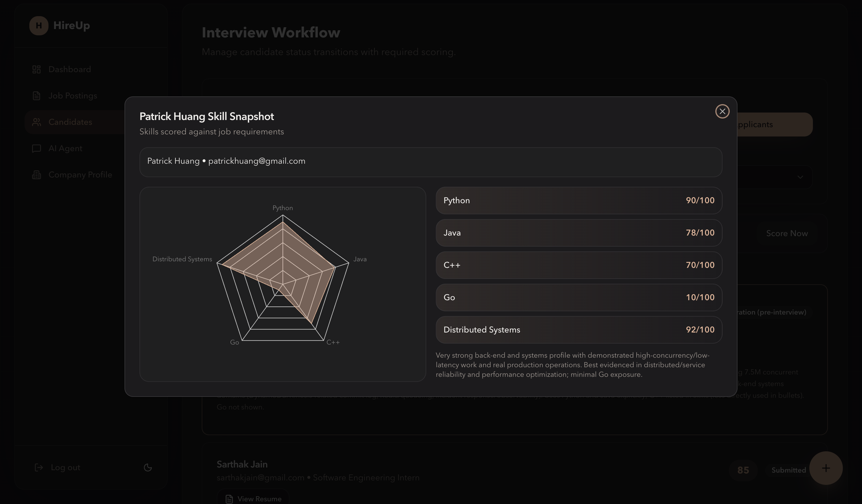Click the Go 10/100 skill row
Viewport: 862px width, 504px height.
click(579, 297)
